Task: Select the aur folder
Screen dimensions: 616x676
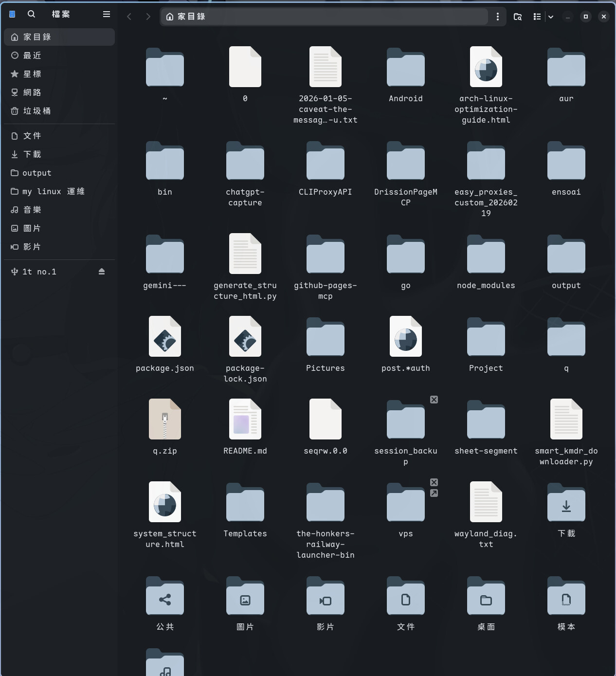Action: tap(566, 67)
